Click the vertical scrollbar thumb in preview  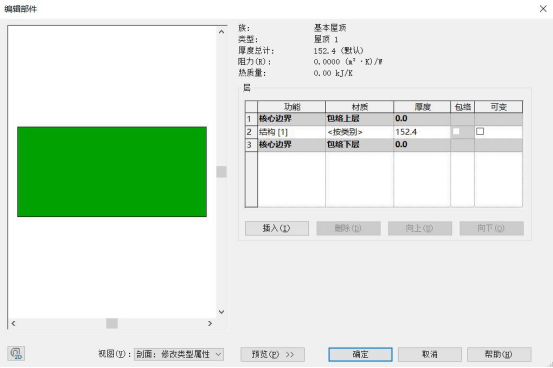point(221,172)
